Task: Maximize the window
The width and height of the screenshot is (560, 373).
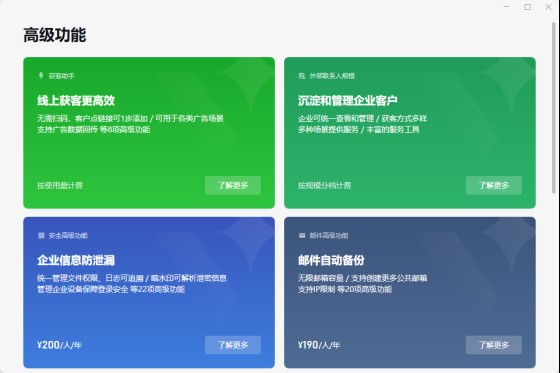Action: 528,7
